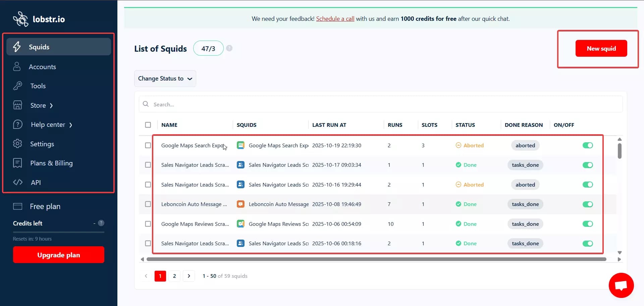The height and width of the screenshot is (306, 644).
Task: Click the Sales Navigator Leads Scraper icon
Action: pos(240,165)
